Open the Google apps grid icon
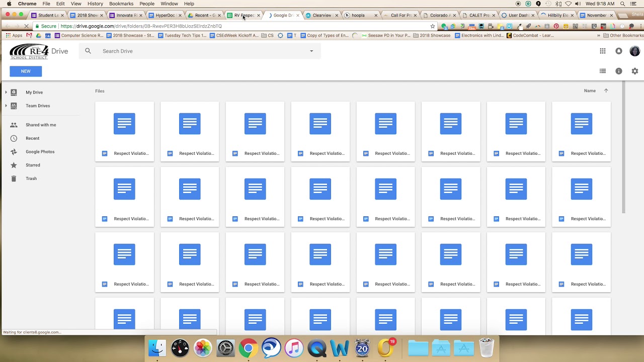Image resolution: width=644 pixels, height=362 pixels. point(603,51)
